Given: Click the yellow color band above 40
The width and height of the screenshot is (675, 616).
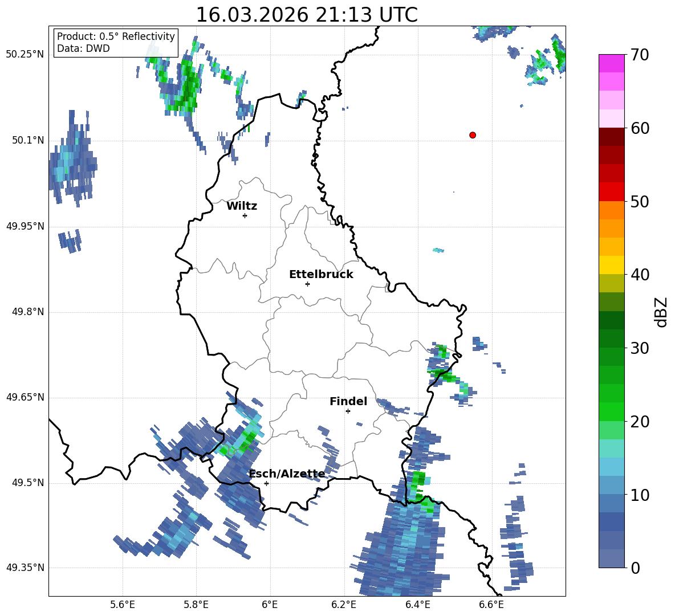Looking at the screenshot, I should (611, 265).
